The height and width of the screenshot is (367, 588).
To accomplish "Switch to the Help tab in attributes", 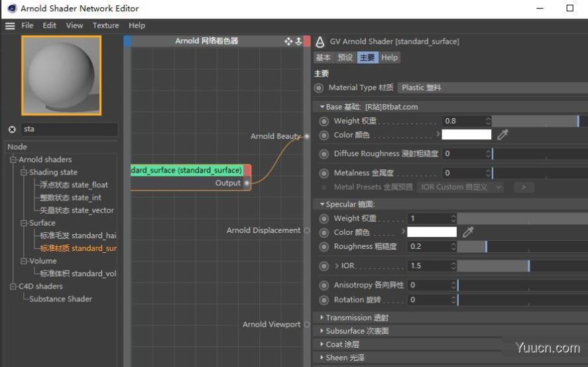I will click(389, 58).
